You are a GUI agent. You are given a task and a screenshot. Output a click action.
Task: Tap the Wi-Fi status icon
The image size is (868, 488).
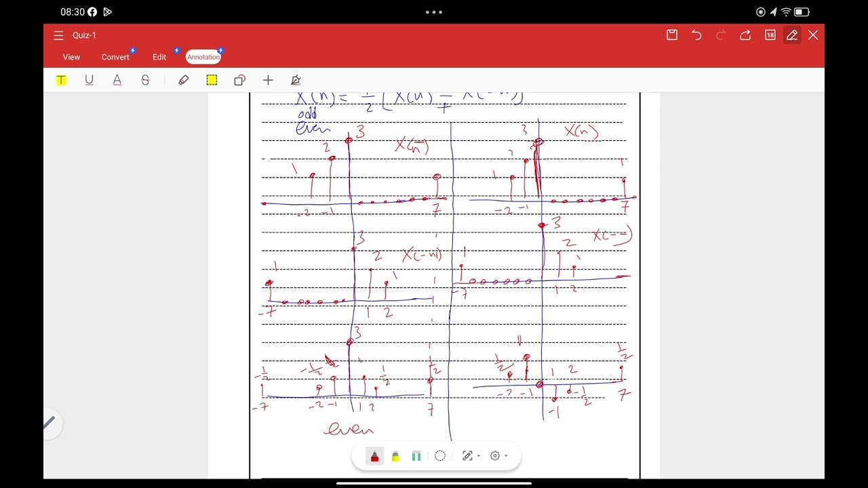(786, 12)
